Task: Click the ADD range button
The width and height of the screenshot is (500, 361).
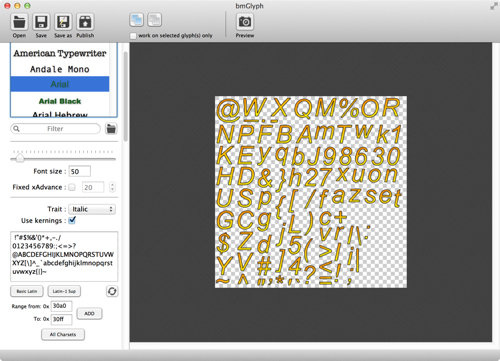Action: click(x=89, y=314)
